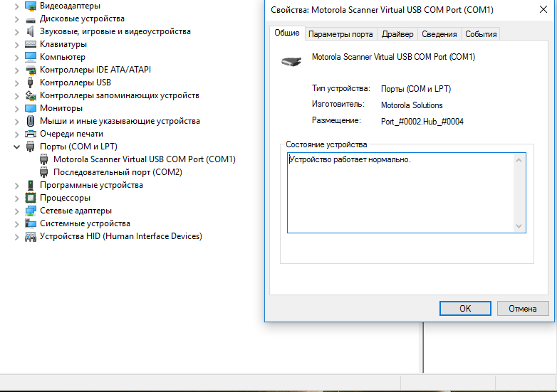
Task: Click the device status scrollbar down arrow
Action: coord(519,226)
